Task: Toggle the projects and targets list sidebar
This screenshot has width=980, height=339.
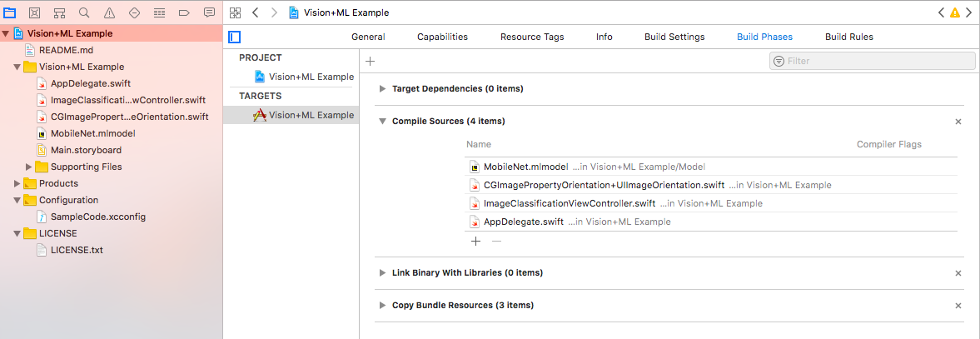Action: (x=235, y=37)
